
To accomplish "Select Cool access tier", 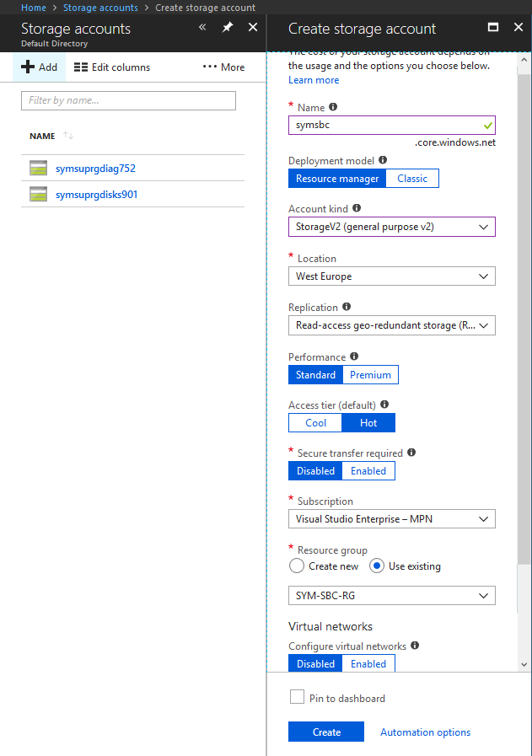I will coord(315,423).
